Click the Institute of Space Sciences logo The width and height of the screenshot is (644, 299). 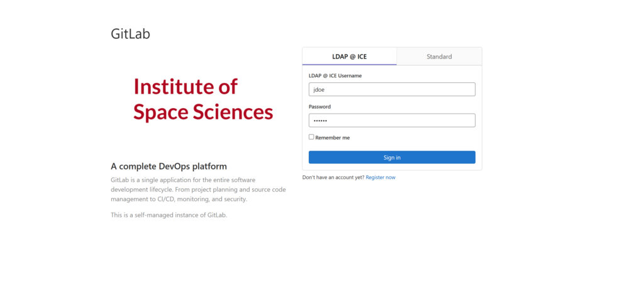203,99
